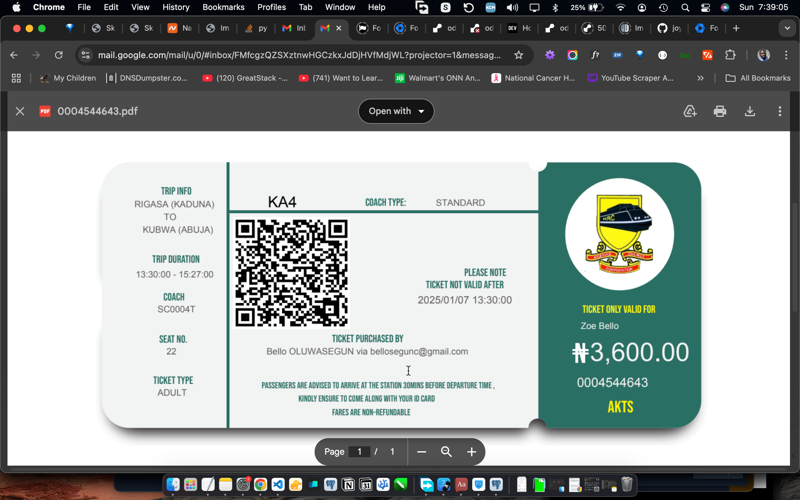Zoom out with the minus button

(422, 452)
